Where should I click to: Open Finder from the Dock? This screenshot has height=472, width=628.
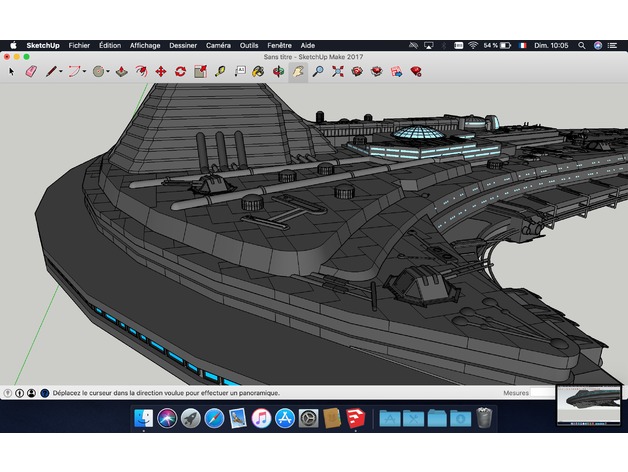143,418
